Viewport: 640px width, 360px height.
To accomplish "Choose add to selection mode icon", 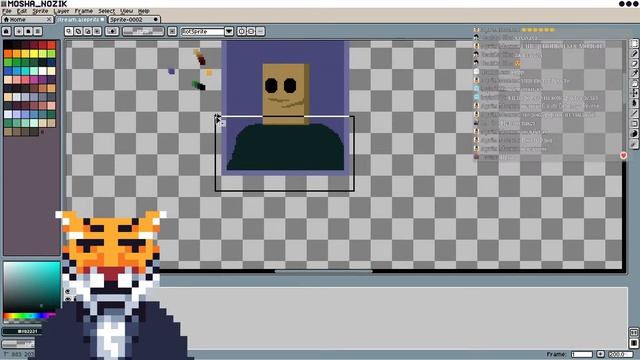I will (x=78, y=31).
